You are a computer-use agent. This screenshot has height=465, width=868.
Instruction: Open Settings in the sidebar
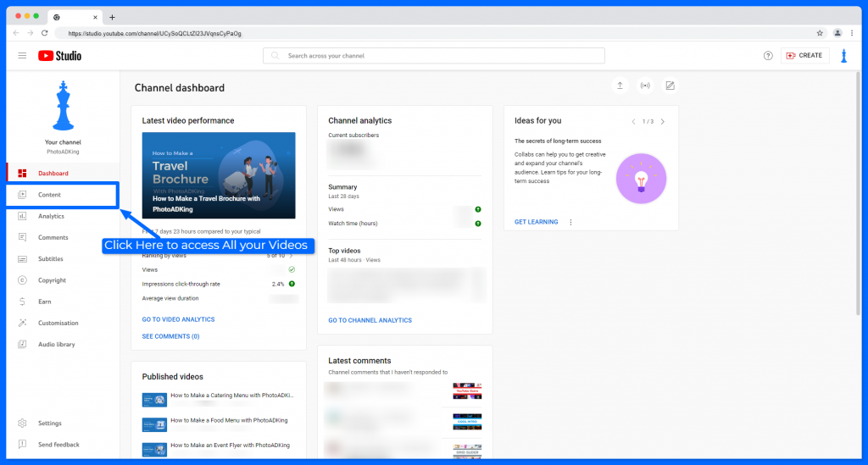click(x=63, y=423)
